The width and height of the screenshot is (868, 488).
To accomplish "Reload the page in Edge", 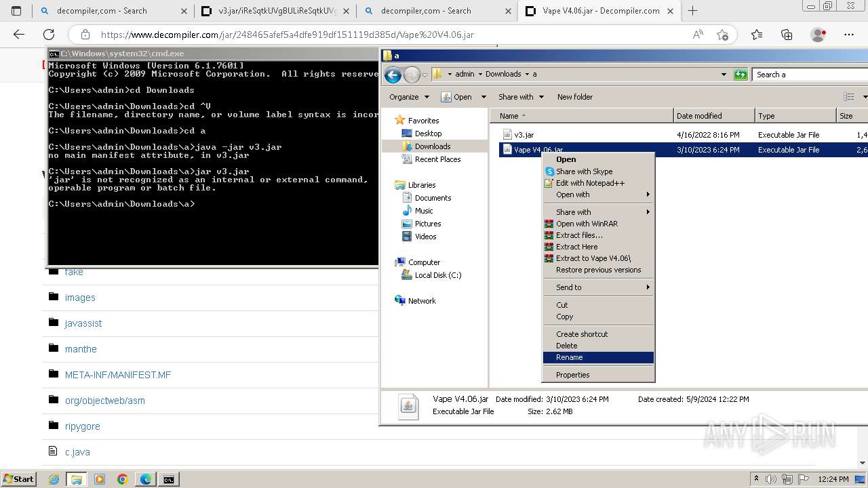I will (x=49, y=35).
